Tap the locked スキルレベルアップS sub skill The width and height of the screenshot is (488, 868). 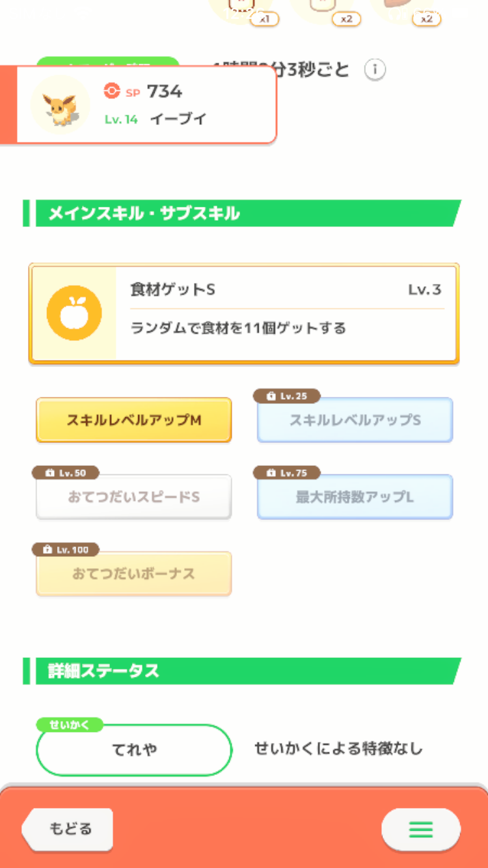tap(355, 420)
